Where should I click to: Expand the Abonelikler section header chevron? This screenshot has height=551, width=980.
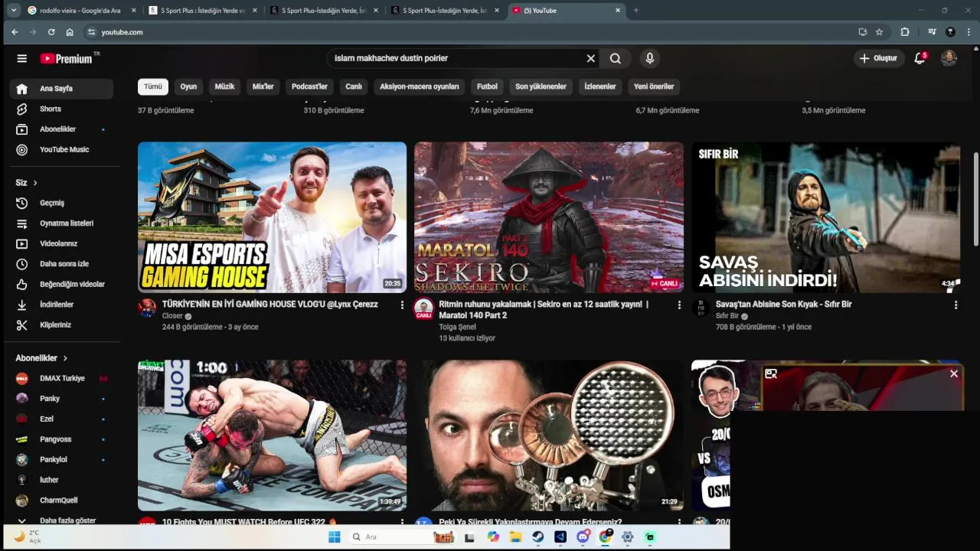coord(65,358)
